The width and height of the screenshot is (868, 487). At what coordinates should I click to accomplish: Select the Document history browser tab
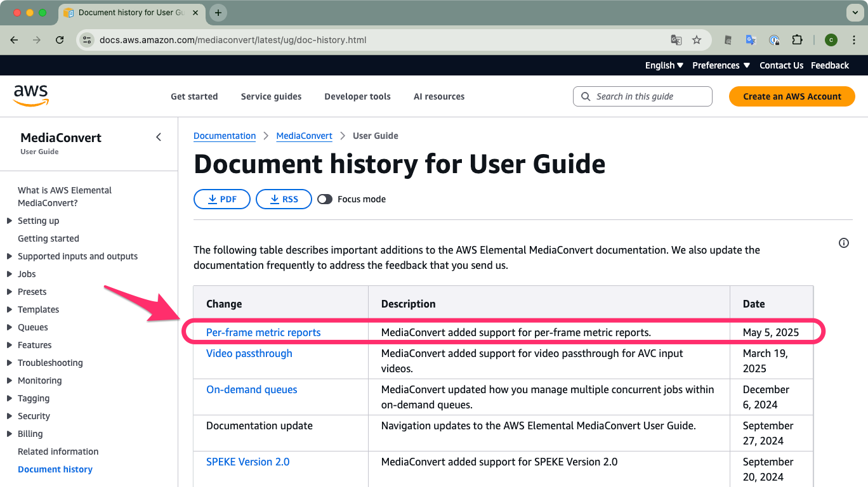pyautogui.click(x=132, y=13)
